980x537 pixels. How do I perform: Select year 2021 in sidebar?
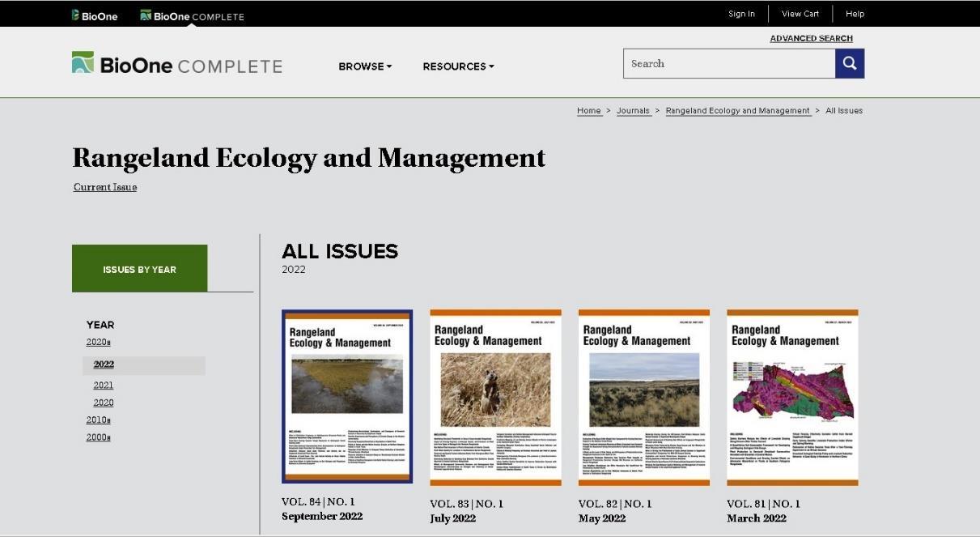[104, 386]
